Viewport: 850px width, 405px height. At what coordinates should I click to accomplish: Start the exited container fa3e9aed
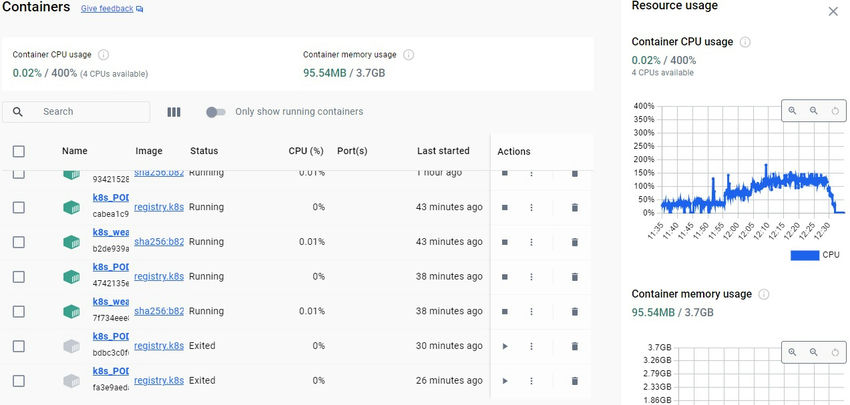[x=505, y=381]
